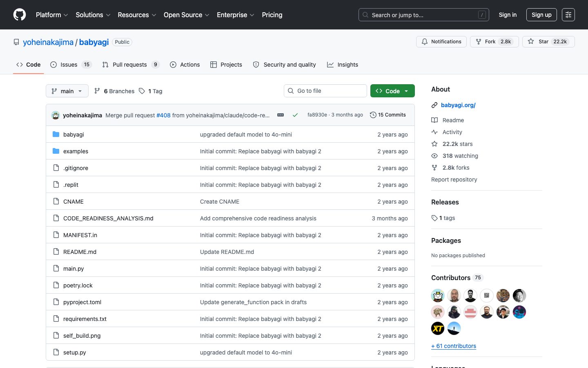This screenshot has width=588, height=368.
Task: Open the 15 Commits history
Action: [x=388, y=115]
